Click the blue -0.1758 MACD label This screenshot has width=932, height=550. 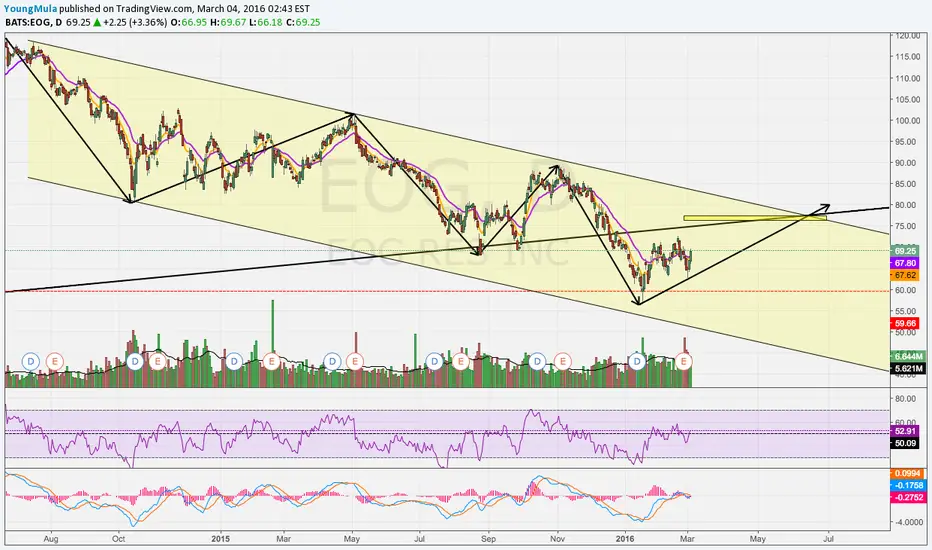click(x=908, y=485)
